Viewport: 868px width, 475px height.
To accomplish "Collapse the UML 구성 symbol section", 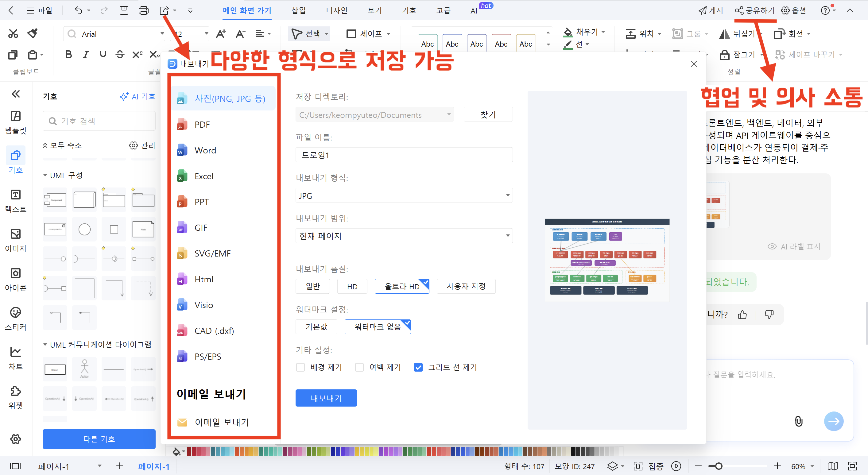I will tap(45, 176).
